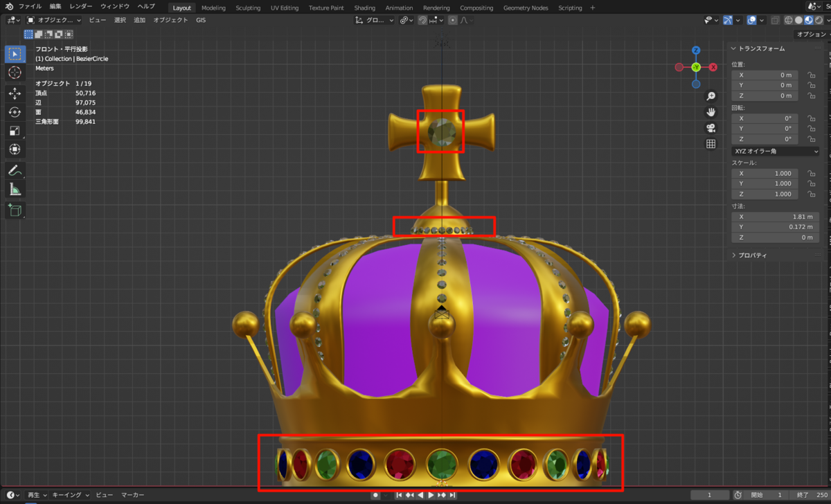831x504 pixels.
Task: Toggle lock on scale Z
Action: pyautogui.click(x=810, y=194)
